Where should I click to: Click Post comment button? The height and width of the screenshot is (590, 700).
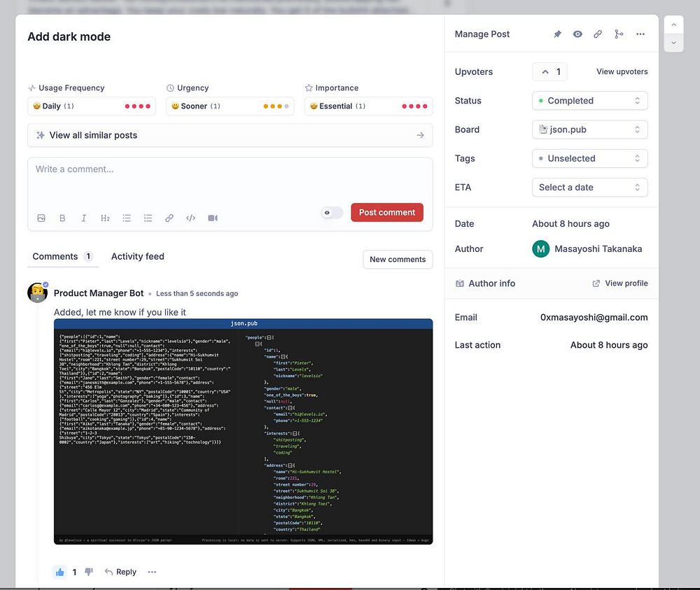387,213
